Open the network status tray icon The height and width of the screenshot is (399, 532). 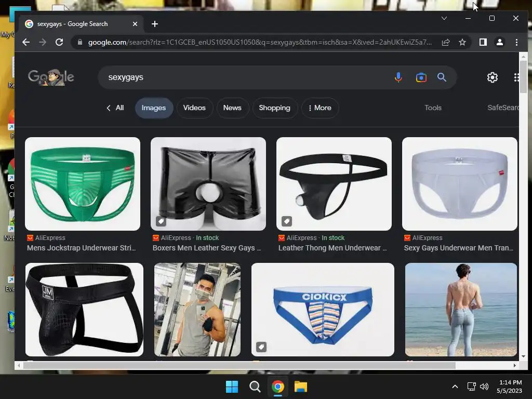[471, 387]
